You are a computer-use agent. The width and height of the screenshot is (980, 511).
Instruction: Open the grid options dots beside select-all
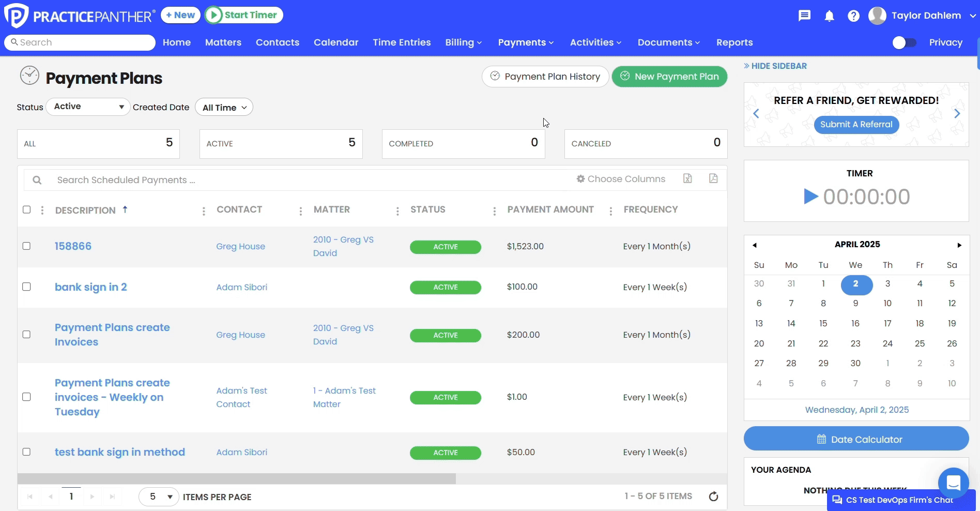click(x=42, y=210)
